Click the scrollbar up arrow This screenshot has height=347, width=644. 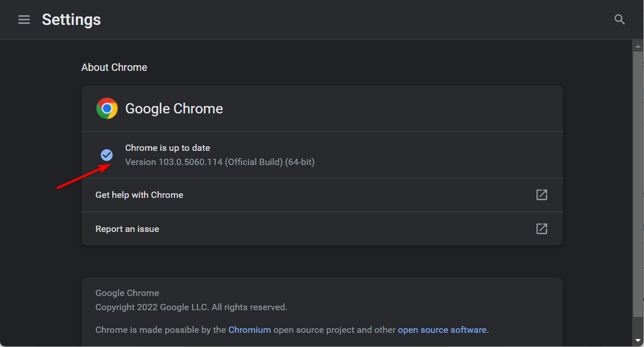click(638, 46)
